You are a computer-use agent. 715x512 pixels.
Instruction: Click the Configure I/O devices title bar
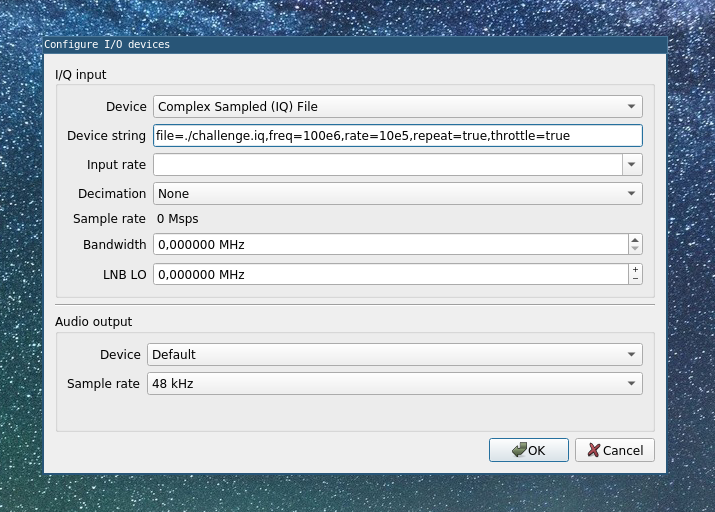tap(355, 45)
